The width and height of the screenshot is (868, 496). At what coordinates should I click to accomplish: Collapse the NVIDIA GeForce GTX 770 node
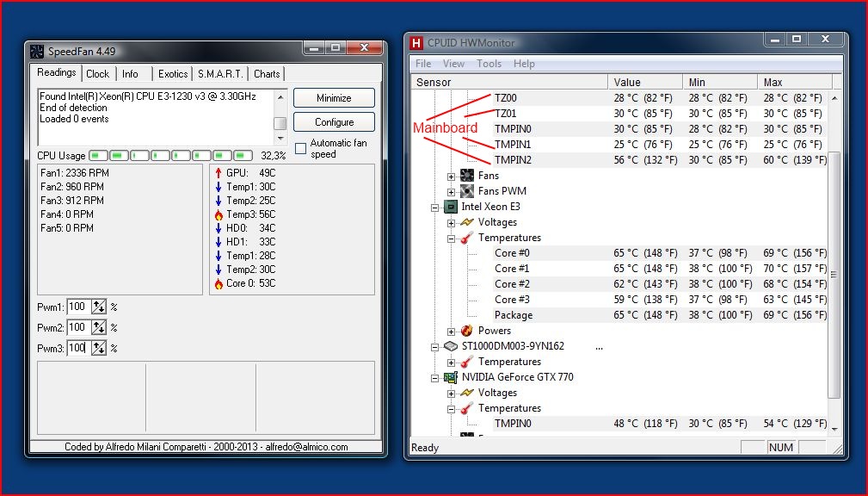click(x=435, y=379)
